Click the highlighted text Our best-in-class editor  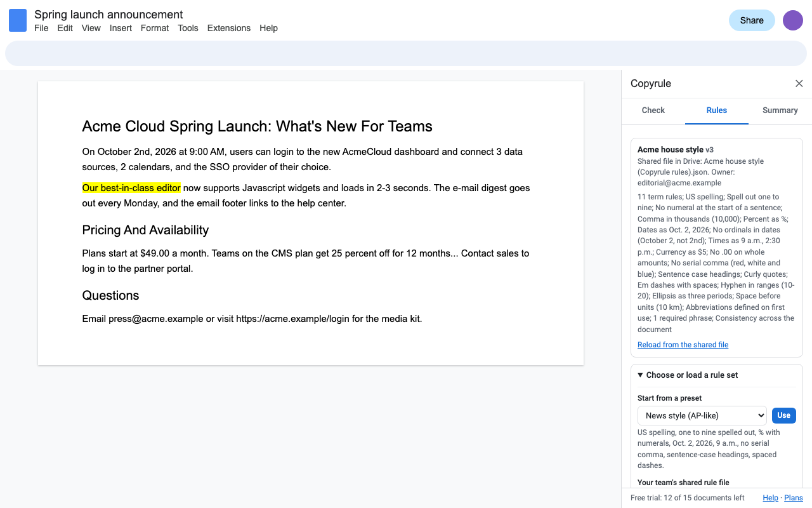pyautogui.click(x=131, y=188)
